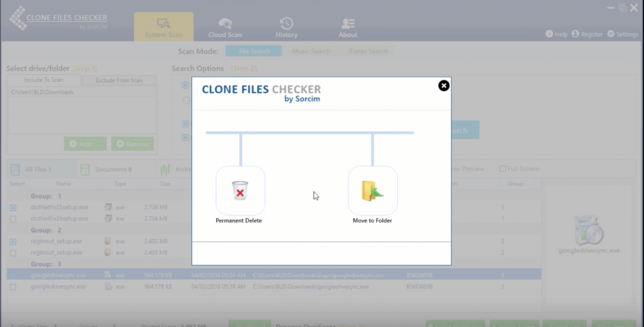Select Music Search scan mode
Image resolution: width=644 pixels, height=327 pixels.
click(x=311, y=51)
